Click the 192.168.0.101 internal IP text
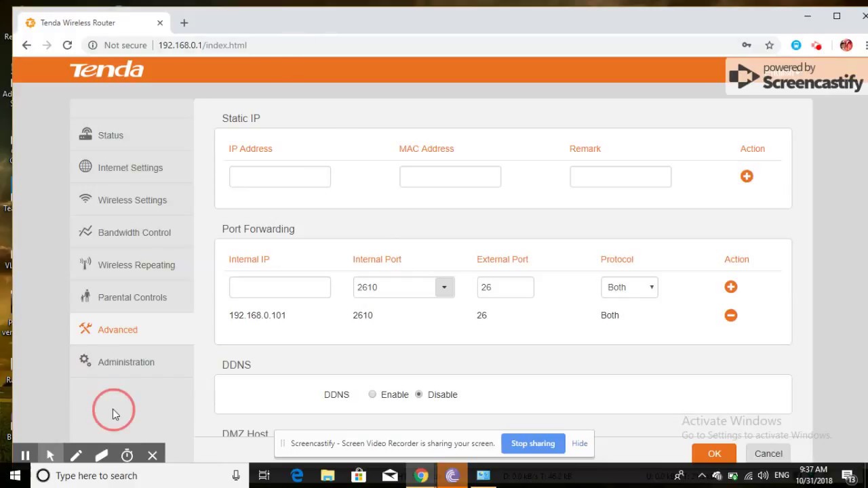868x488 pixels. [257, 315]
